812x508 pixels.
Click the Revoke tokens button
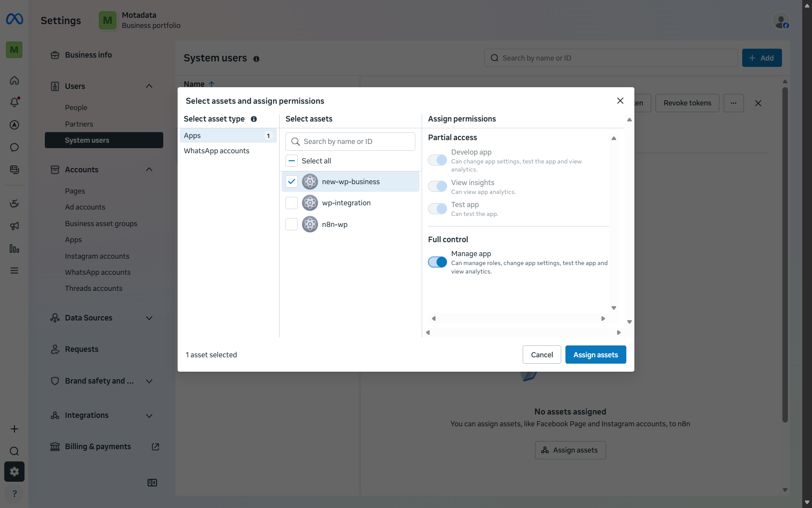pos(687,103)
